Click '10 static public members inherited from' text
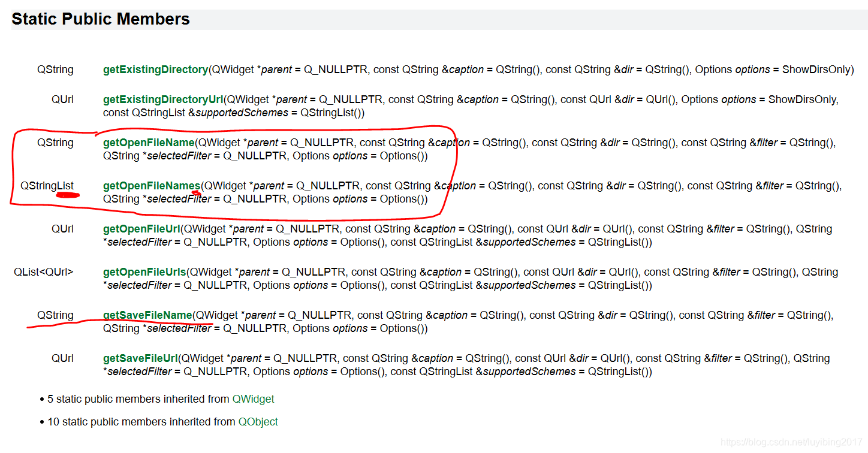Screen dimensions: 868x453 coord(141,422)
